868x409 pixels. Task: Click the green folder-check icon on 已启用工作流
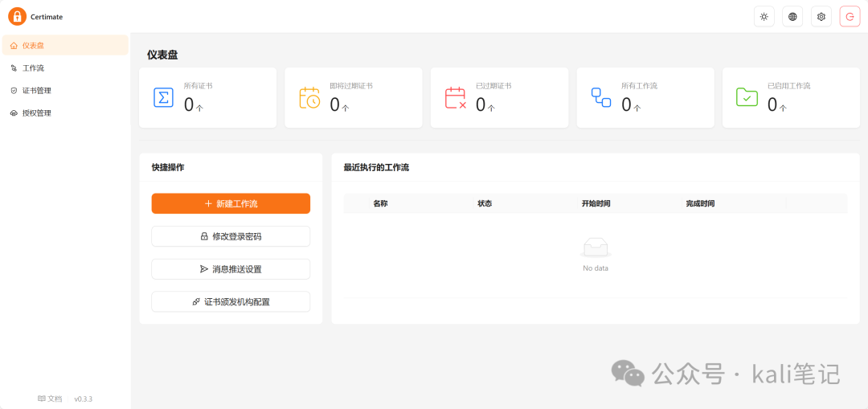(x=747, y=97)
